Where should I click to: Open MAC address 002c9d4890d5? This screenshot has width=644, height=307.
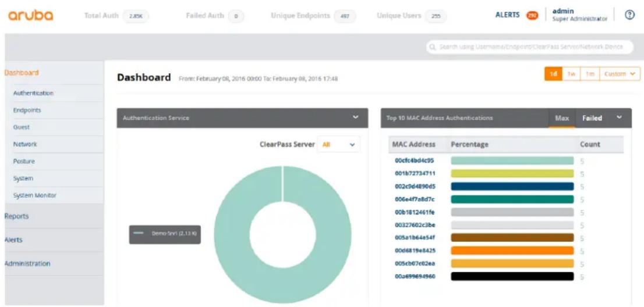tap(415, 187)
